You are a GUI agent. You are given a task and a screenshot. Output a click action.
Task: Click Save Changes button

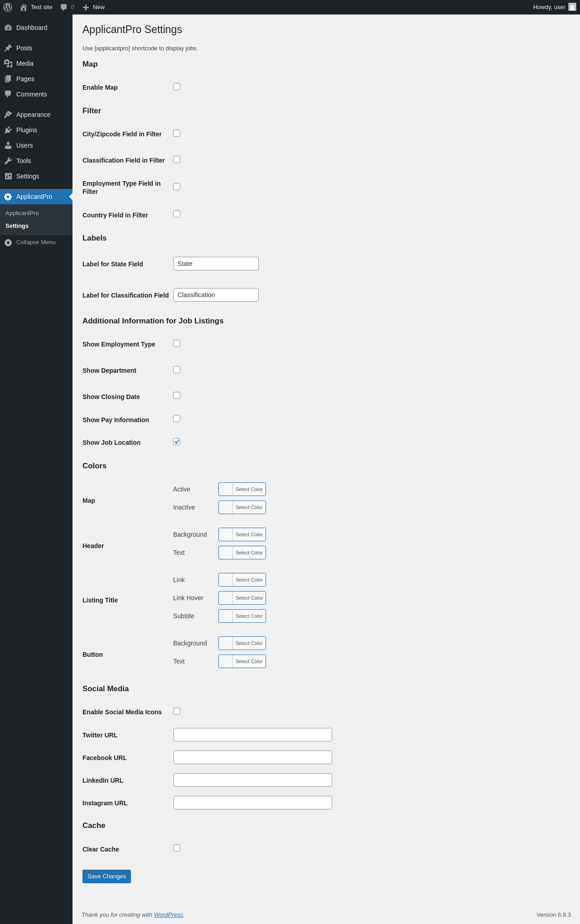106,876
